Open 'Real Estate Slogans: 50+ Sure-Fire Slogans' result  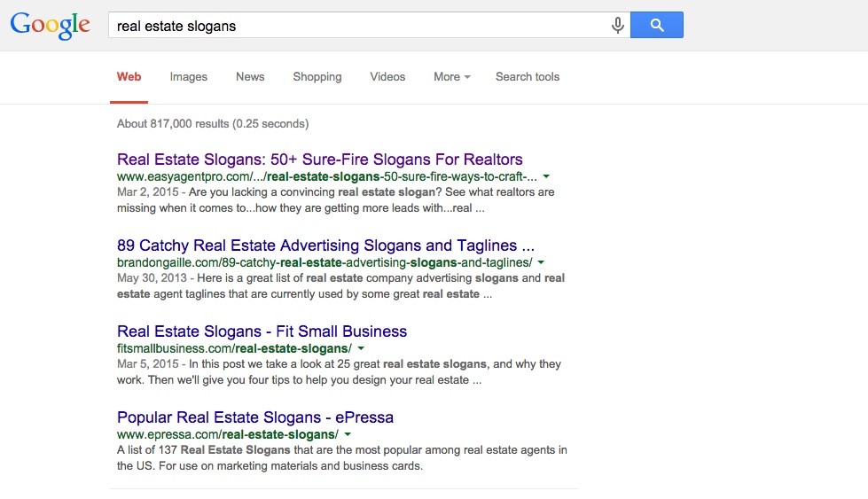point(319,160)
